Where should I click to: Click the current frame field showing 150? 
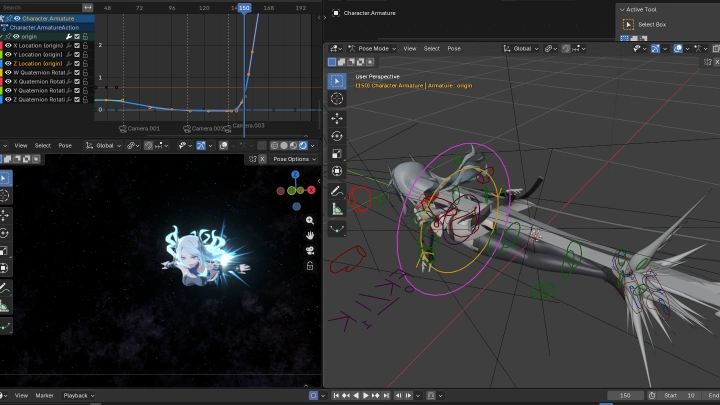coord(625,395)
